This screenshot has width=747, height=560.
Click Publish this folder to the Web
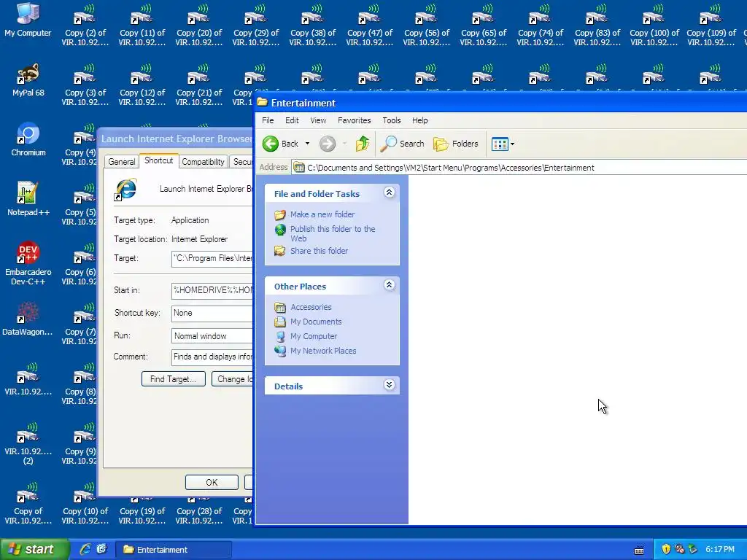333,233
